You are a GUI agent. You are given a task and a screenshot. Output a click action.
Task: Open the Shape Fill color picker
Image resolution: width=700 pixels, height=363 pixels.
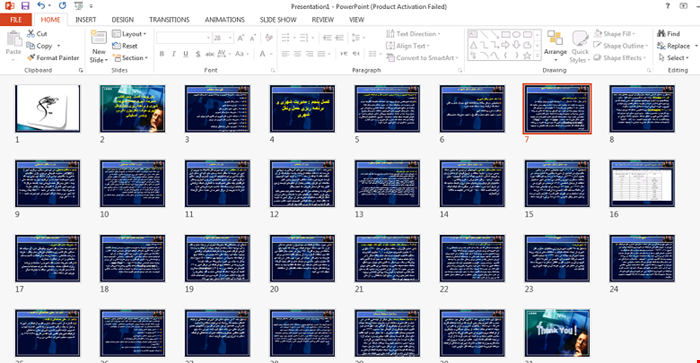pos(615,33)
